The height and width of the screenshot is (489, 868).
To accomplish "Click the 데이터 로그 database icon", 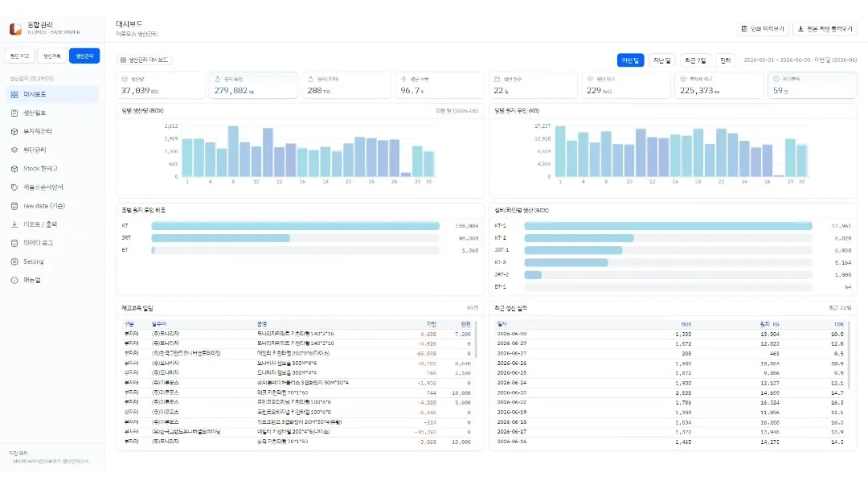I will click(14, 243).
